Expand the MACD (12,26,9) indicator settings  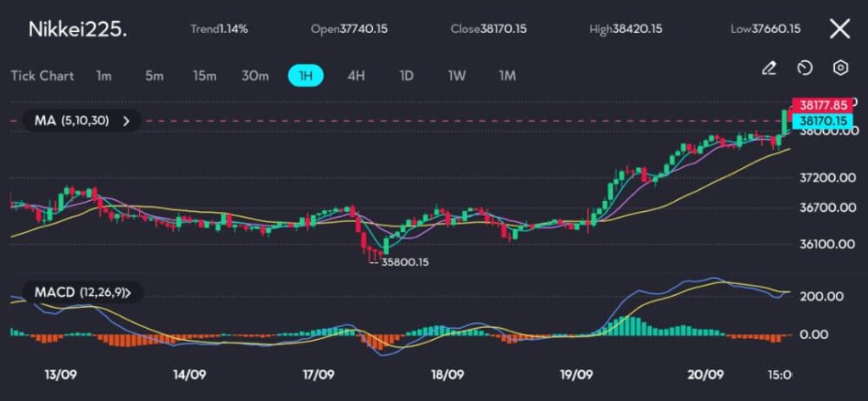click(138, 292)
